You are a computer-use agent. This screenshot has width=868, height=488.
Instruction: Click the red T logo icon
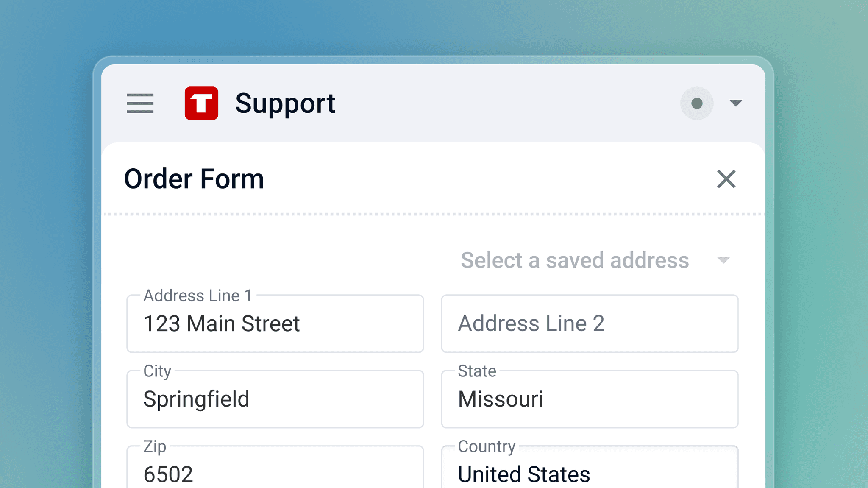(201, 103)
